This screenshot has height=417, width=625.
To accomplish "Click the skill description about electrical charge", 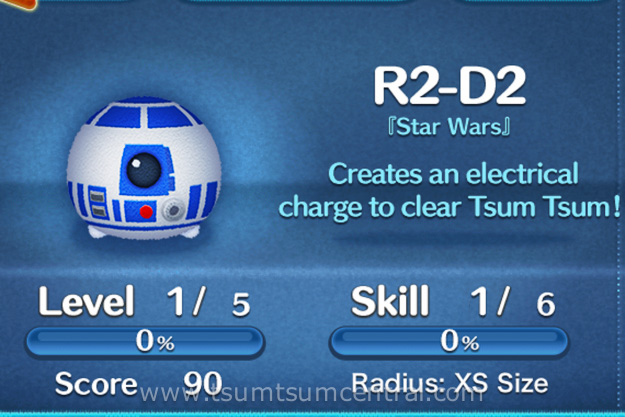I will coord(449,191).
